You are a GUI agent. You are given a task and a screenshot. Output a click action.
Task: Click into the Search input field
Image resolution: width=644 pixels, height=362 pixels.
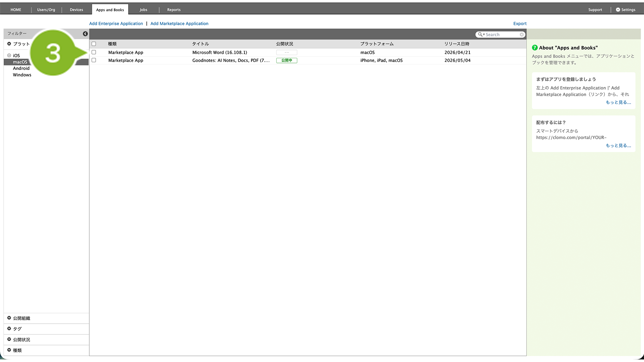pos(502,35)
